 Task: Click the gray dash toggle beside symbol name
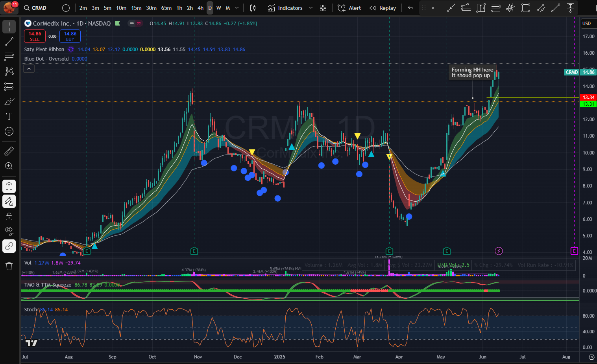(132, 23)
